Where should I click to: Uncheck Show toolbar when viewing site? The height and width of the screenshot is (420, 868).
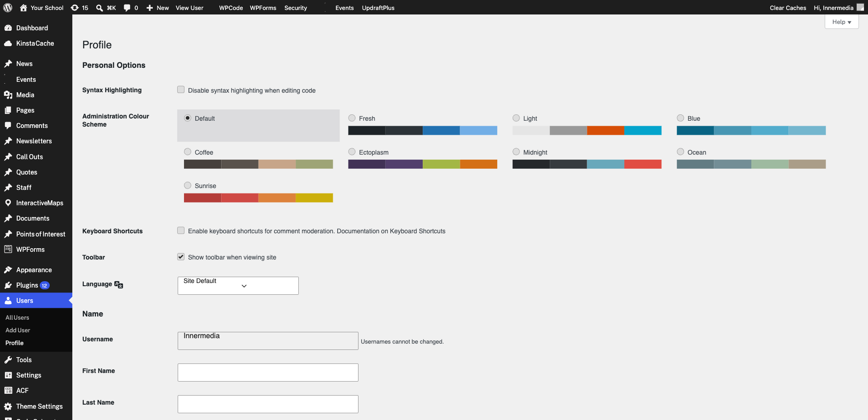click(x=181, y=257)
